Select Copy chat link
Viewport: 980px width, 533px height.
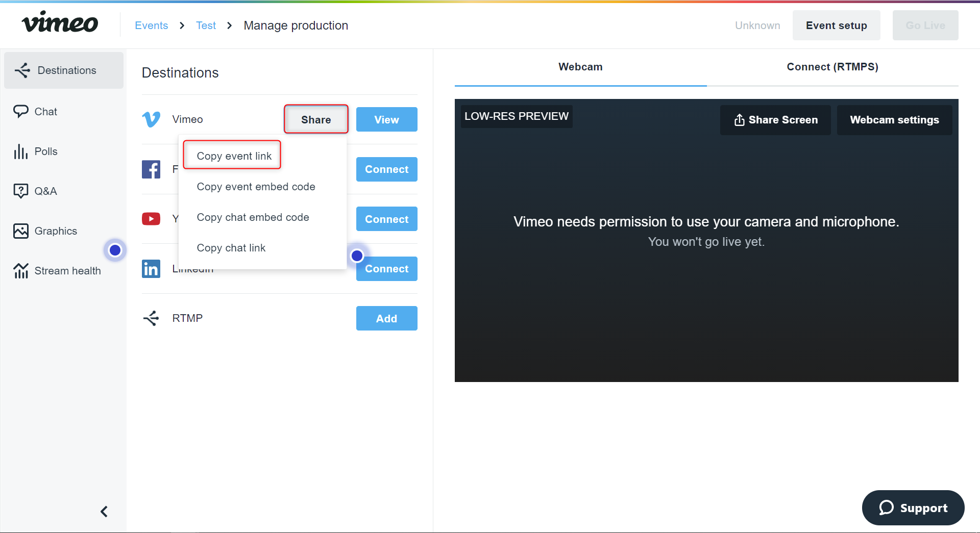click(231, 248)
